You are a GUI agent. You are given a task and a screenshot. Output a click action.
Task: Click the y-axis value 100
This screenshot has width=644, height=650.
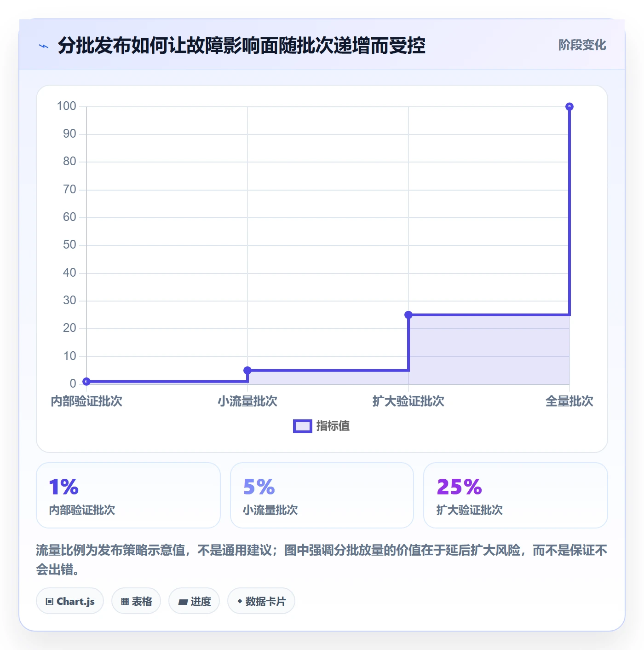tap(66, 106)
